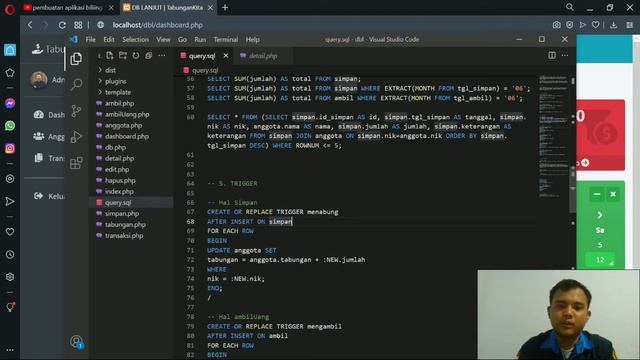The width and height of the screenshot is (640, 360).
Task: Open the VS Code Accounts icon
Action: (76, 341)
